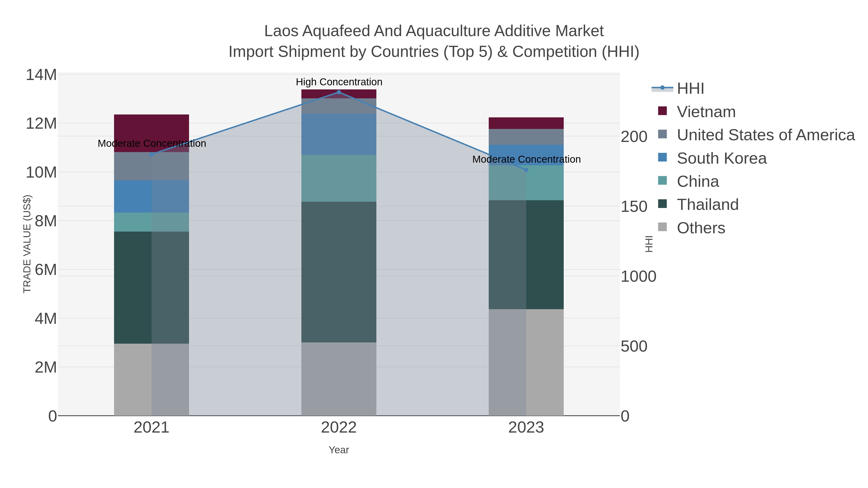The height and width of the screenshot is (488, 868).
Task: Toggle the China legend entry
Action: pos(688,181)
